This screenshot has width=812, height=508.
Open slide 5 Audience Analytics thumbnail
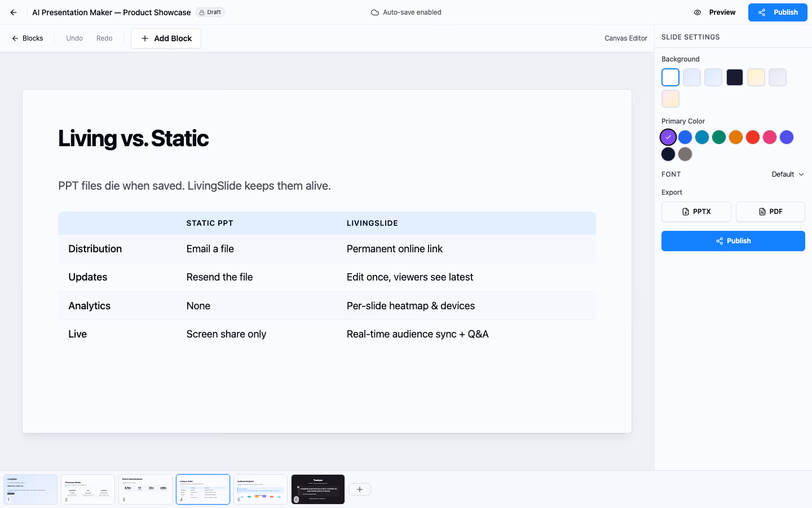pyautogui.click(x=261, y=489)
